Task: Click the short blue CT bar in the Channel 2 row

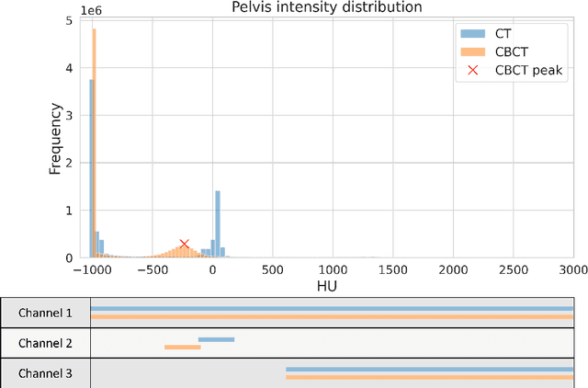Action: pos(216,339)
